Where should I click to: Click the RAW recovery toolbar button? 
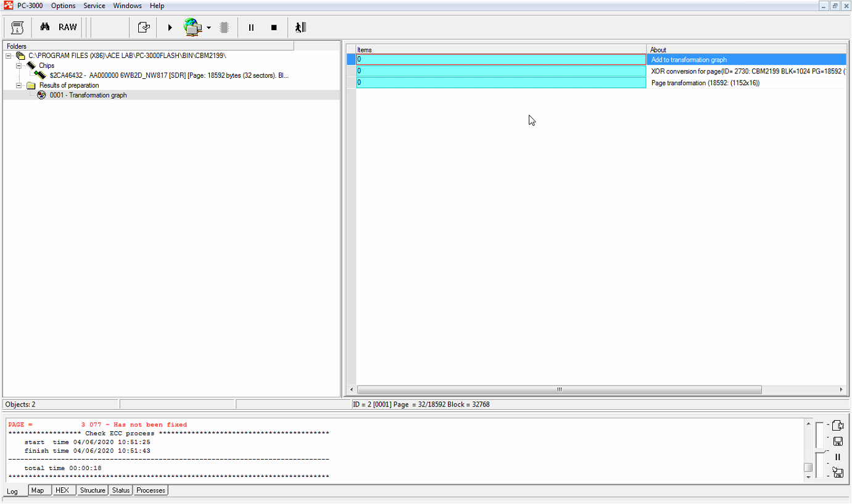pyautogui.click(x=68, y=27)
